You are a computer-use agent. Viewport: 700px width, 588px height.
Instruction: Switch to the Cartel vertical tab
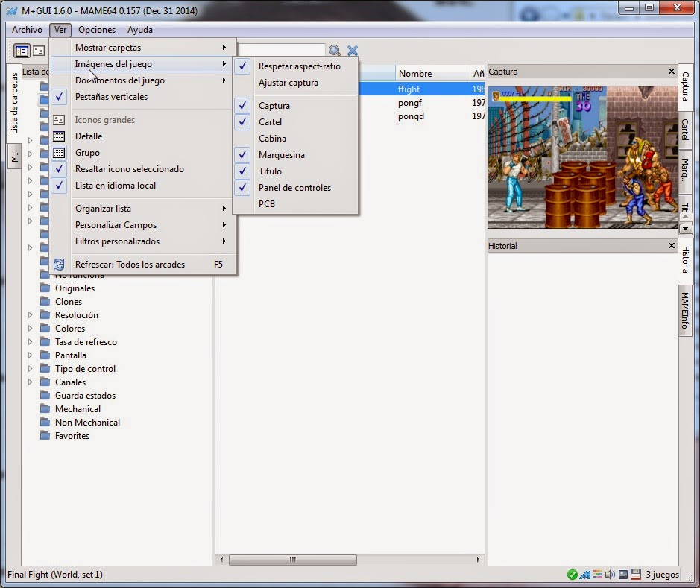click(685, 130)
